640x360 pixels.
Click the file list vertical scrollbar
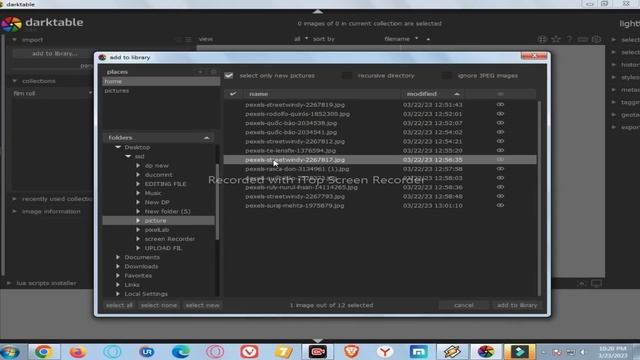539,198
